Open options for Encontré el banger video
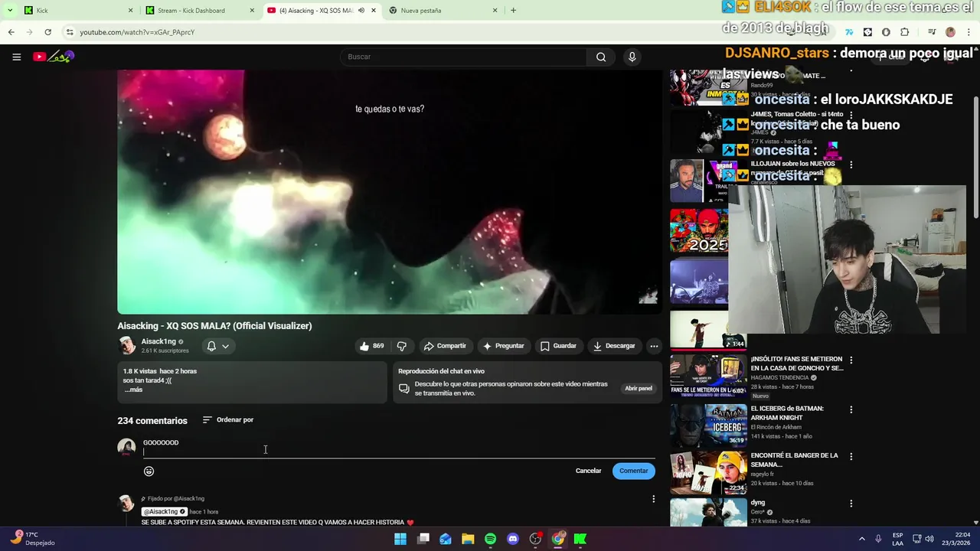Screen dimensions: 980x551 (x=851, y=457)
